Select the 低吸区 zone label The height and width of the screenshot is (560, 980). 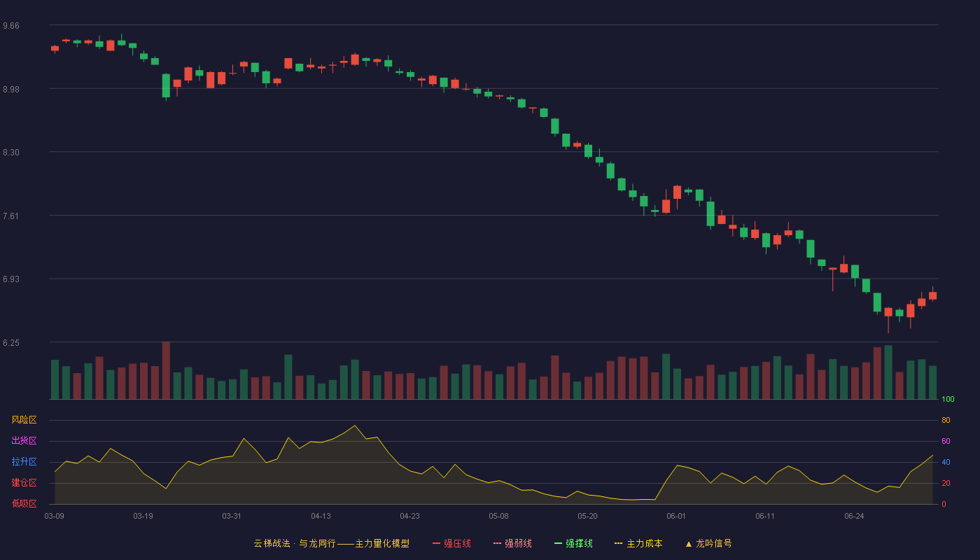point(24,503)
